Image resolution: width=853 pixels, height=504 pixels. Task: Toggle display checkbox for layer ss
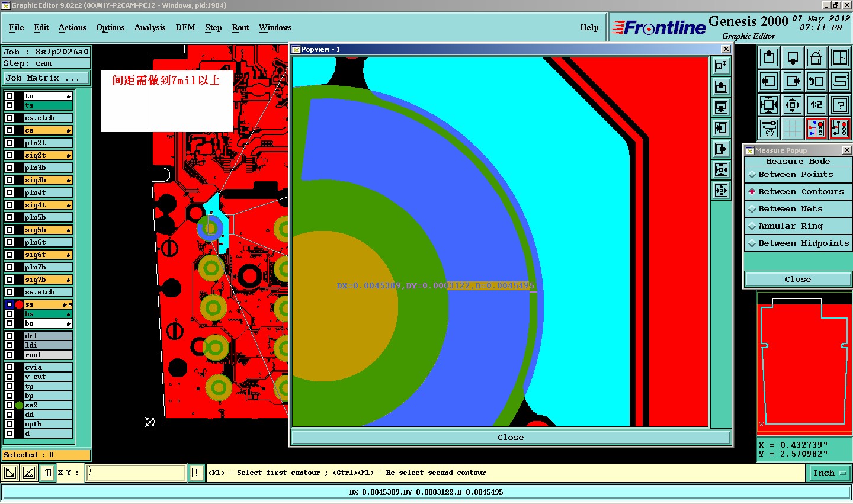(9, 304)
